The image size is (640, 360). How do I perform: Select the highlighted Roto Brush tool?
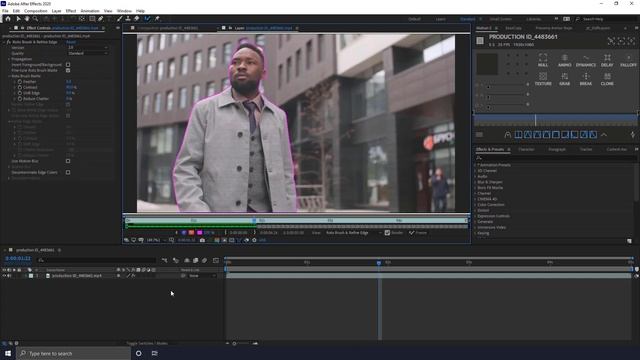pyautogui.click(x=147, y=19)
